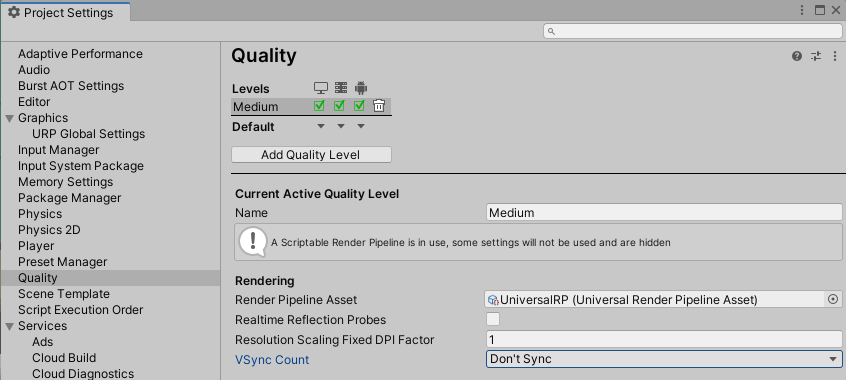Click the dedicated server platform icon

pyautogui.click(x=341, y=88)
